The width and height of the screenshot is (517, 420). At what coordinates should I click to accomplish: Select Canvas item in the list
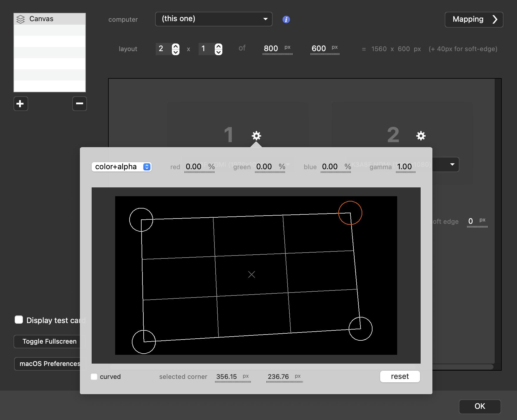click(49, 19)
